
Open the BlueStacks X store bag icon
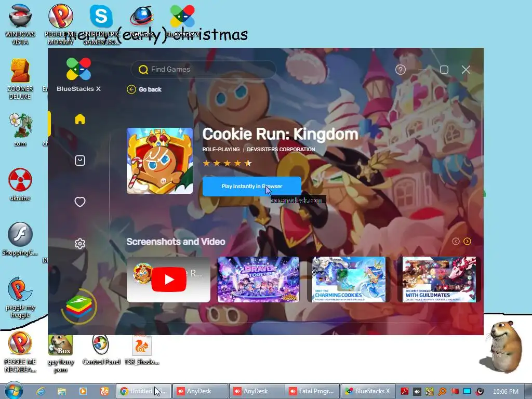[x=79, y=161]
